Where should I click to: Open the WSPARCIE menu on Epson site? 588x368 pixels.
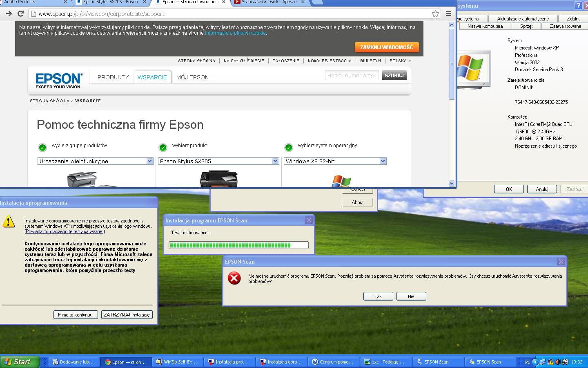(x=152, y=77)
